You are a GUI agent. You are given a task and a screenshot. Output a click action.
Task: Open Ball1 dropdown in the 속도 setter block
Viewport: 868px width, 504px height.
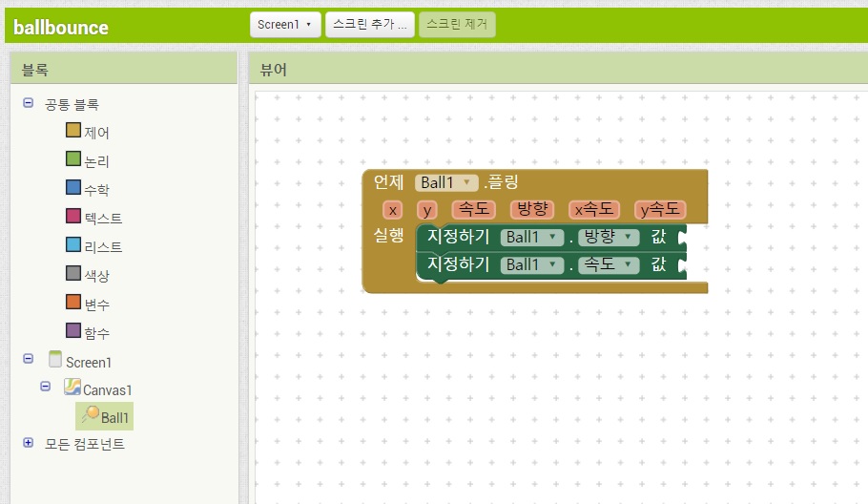pyautogui.click(x=531, y=264)
